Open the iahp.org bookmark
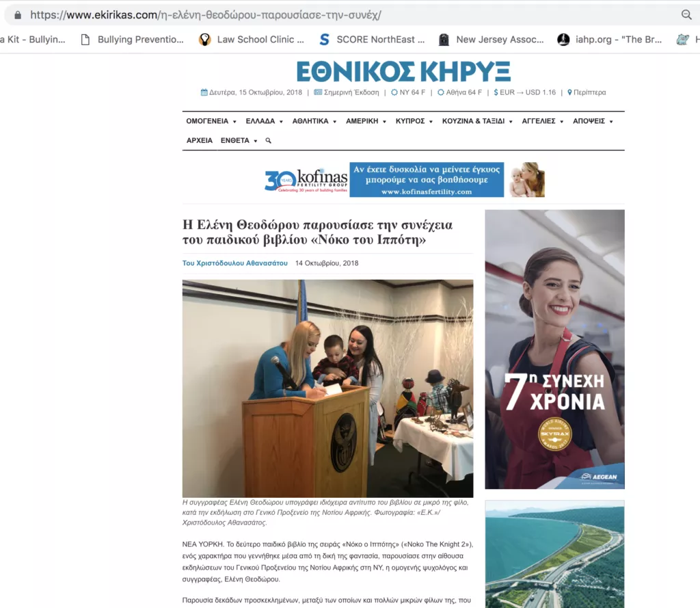Viewport: 700px width, 608px height. pos(609,39)
